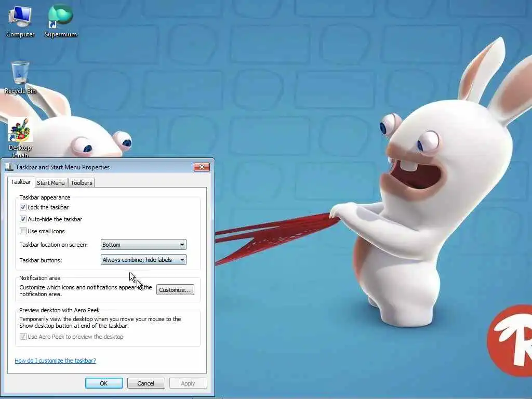The image size is (532, 399).
Task: Click Taskbar location on screen label
Action: [54, 245]
